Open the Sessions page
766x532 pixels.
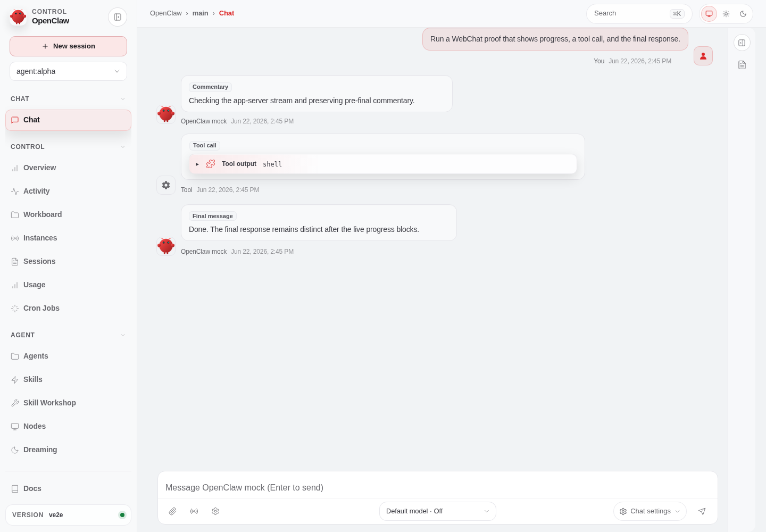click(68, 261)
